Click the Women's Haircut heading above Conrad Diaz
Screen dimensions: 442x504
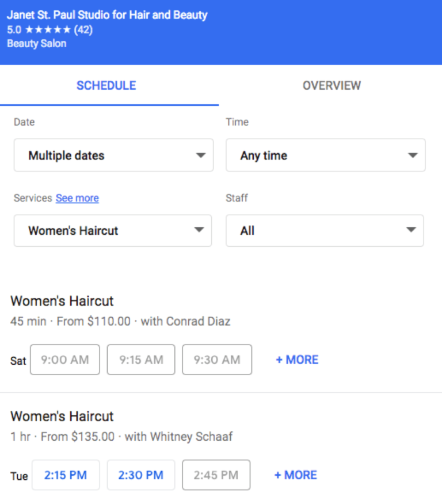(x=62, y=301)
